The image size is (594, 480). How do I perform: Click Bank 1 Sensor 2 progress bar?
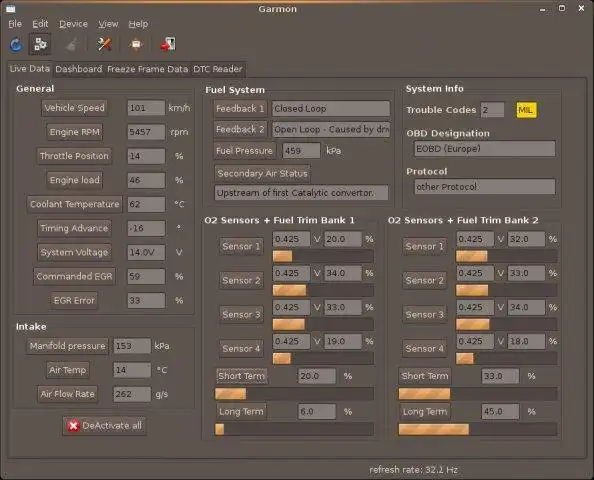(323, 291)
